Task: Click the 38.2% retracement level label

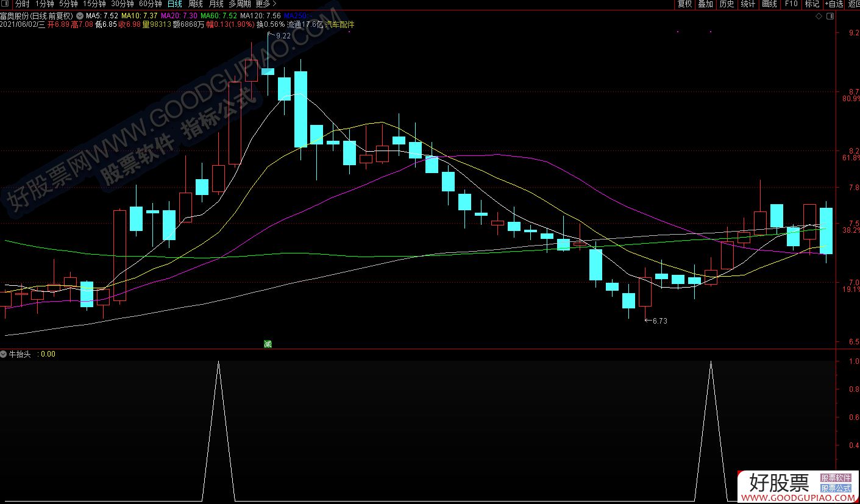Action: coord(851,230)
